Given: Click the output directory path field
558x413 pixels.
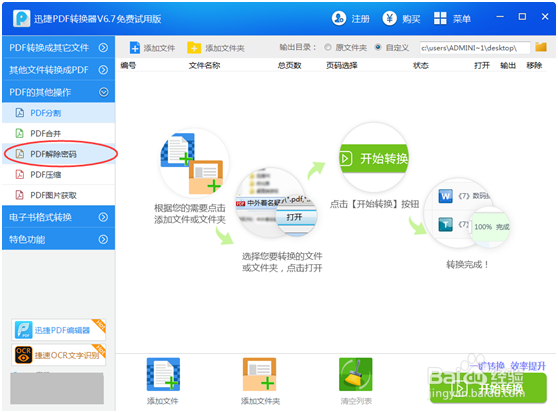Looking at the screenshot, I should pyautogui.click(x=475, y=47).
